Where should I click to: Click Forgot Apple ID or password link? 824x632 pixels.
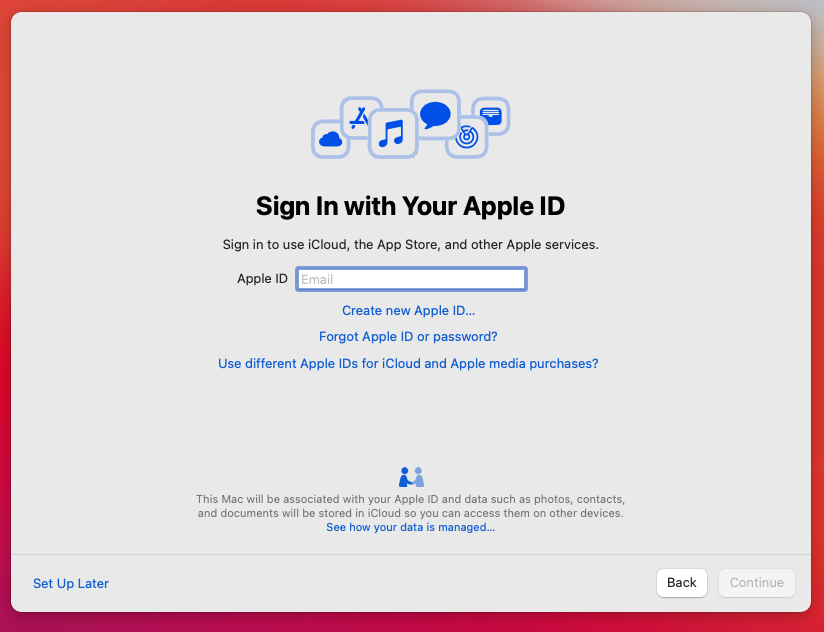click(x=408, y=336)
